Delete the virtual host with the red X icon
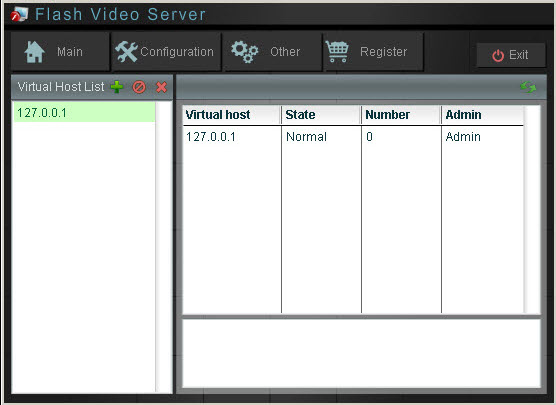This screenshot has width=556, height=405. 161,87
